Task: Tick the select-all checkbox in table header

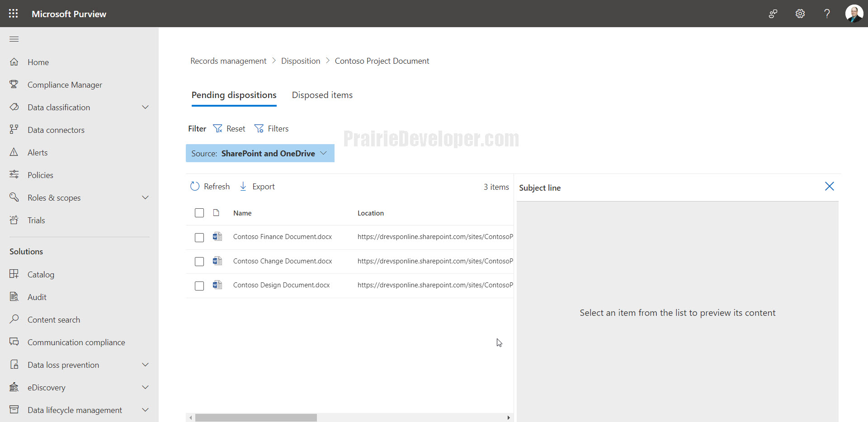Action: pyautogui.click(x=199, y=213)
